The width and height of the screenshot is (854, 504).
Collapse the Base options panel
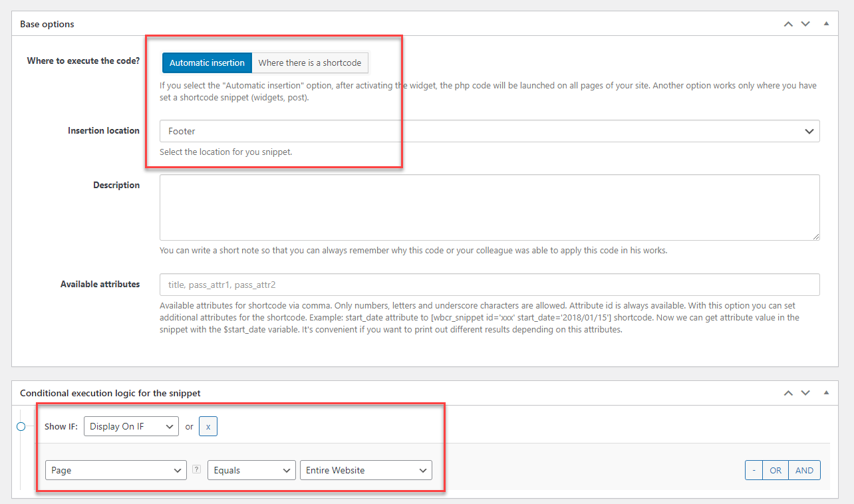tap(826, 24)
